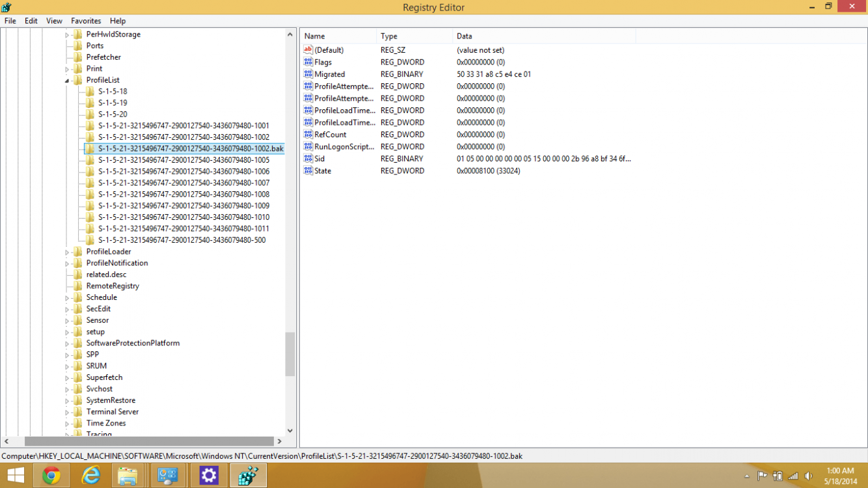The width and height of the screenshot is (868, 488).
Task: Open Google Chrome from the taskbar
Action: point(51,476)
